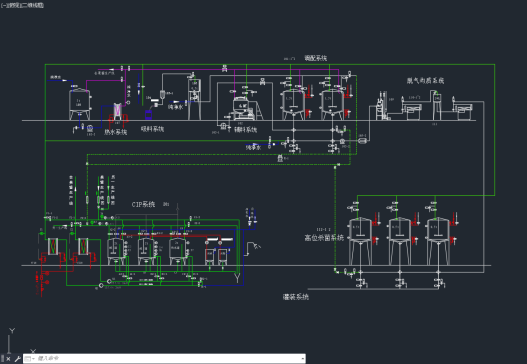Viewport: 527px width, 364px height.
Task: Open command line customize wrench menu
Action: pyautogui.click(x=17, y=359)
